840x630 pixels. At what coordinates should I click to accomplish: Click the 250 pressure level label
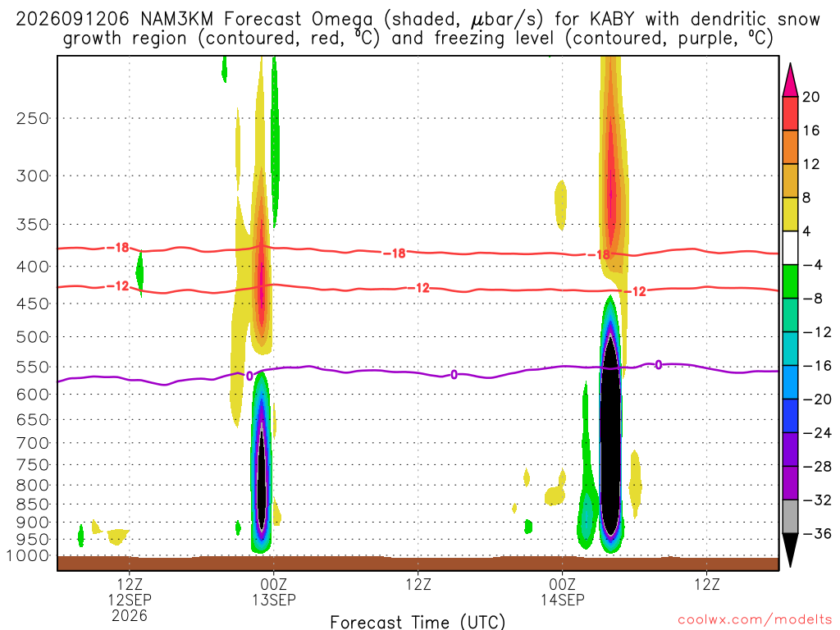tap(33, 118)
